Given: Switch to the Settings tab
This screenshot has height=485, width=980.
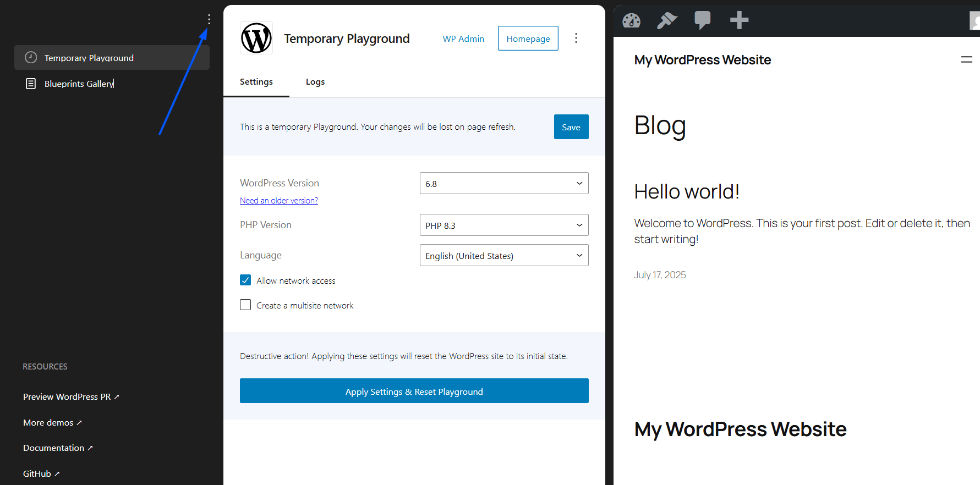Looking at the screenshot, I should (256, 82).
